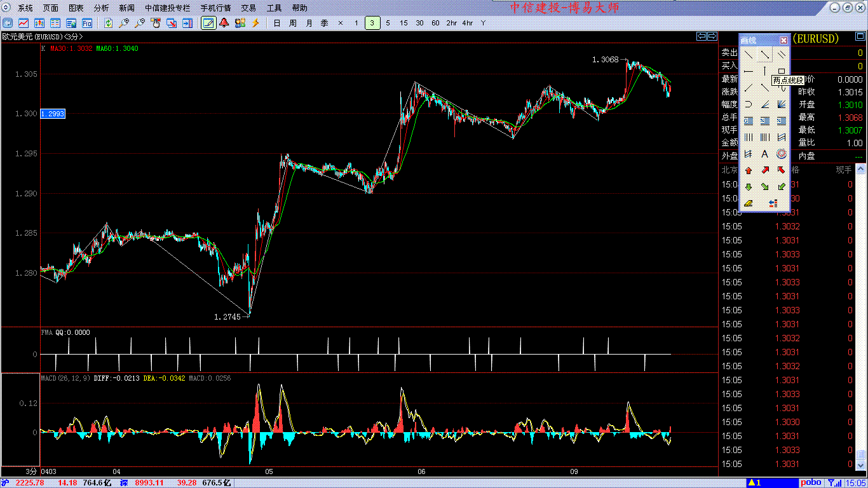868x488 pixels.
Task: Switch chart to 1-minute period
Action: pyautogui.click(x=356, y=23)
